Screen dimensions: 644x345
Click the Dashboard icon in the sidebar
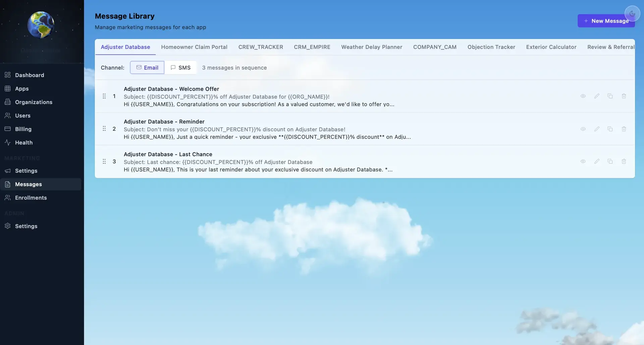pyautogui.click(x=7, y=75)
